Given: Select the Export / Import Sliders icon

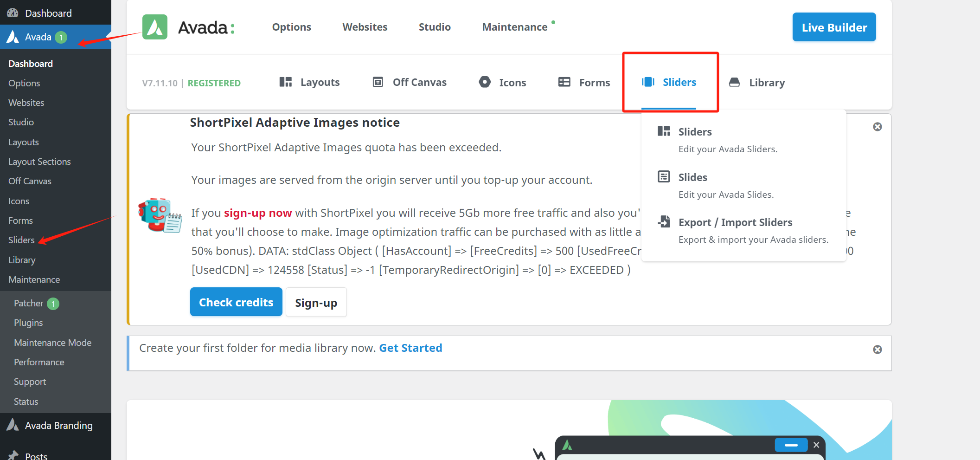Looking at the screenshot, I should pos(664,221).
